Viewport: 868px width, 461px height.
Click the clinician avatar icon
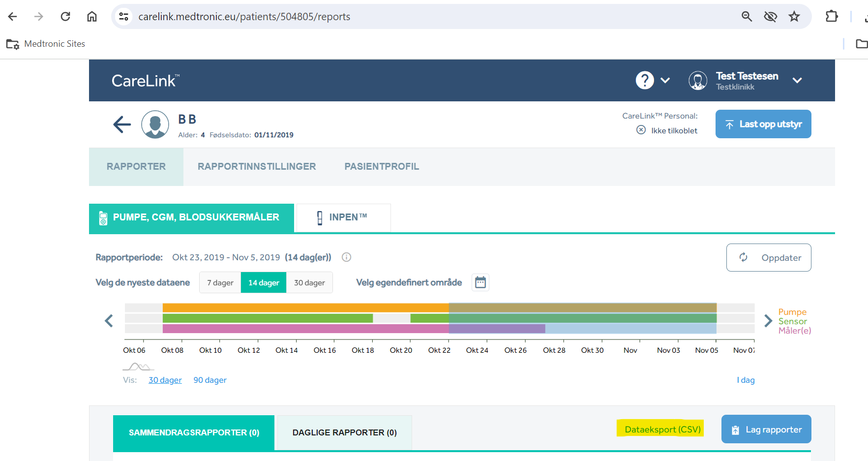pyautogui.click(x=698, y=80)
